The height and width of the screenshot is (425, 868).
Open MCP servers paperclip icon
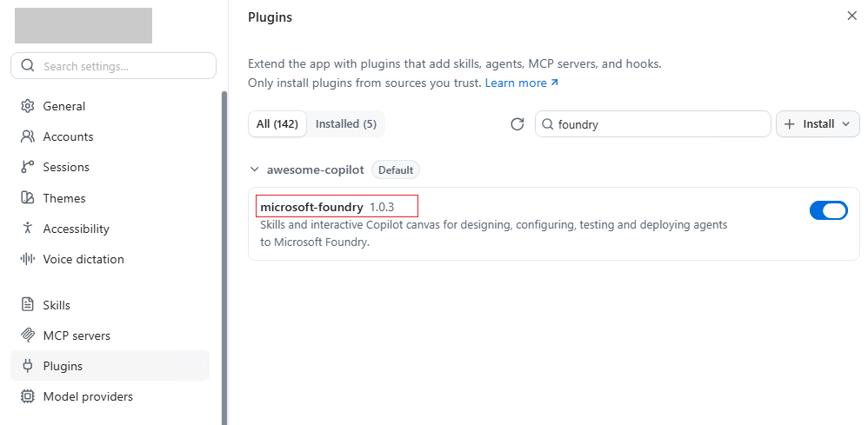pos(27,335)
